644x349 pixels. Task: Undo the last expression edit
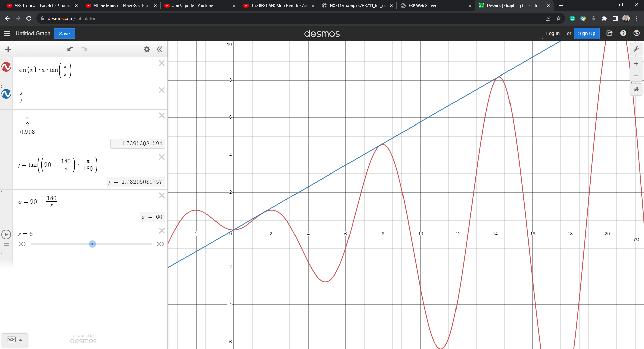(x=70, y=49)
